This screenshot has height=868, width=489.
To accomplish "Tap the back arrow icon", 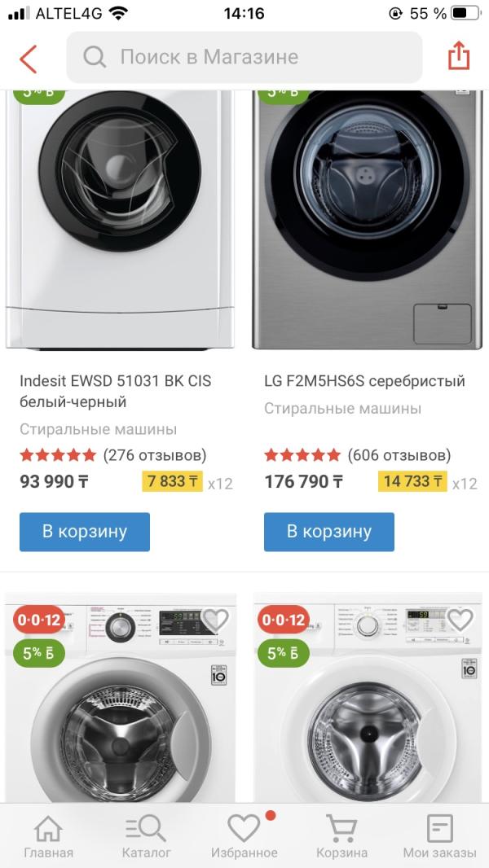I will point(29,59).
